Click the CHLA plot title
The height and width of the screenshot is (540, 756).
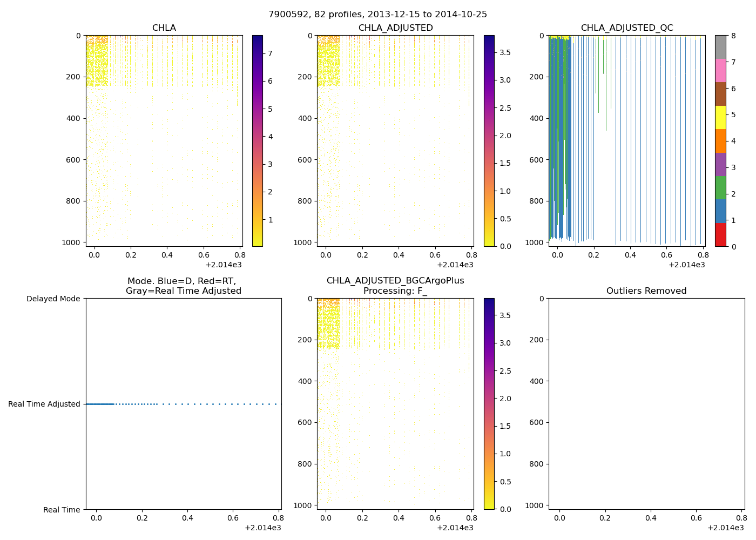[x=164, y=28]
